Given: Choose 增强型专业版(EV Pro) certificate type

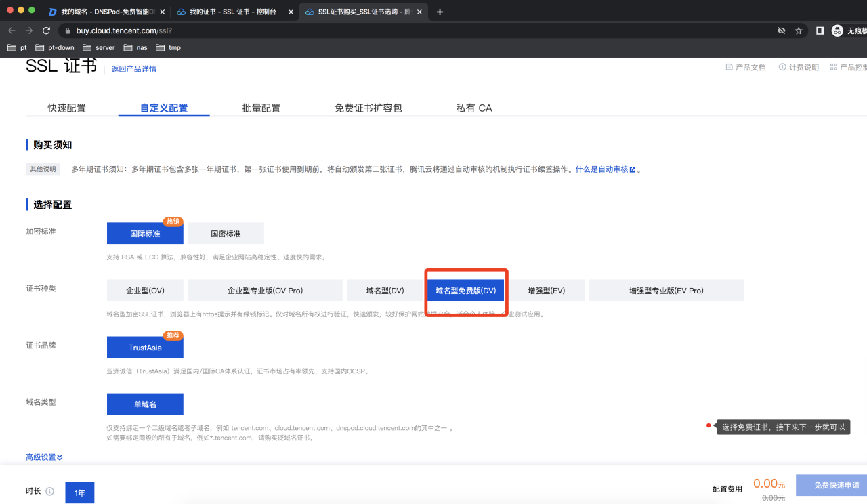Looking at the screenshot, I should click(667, 290).
